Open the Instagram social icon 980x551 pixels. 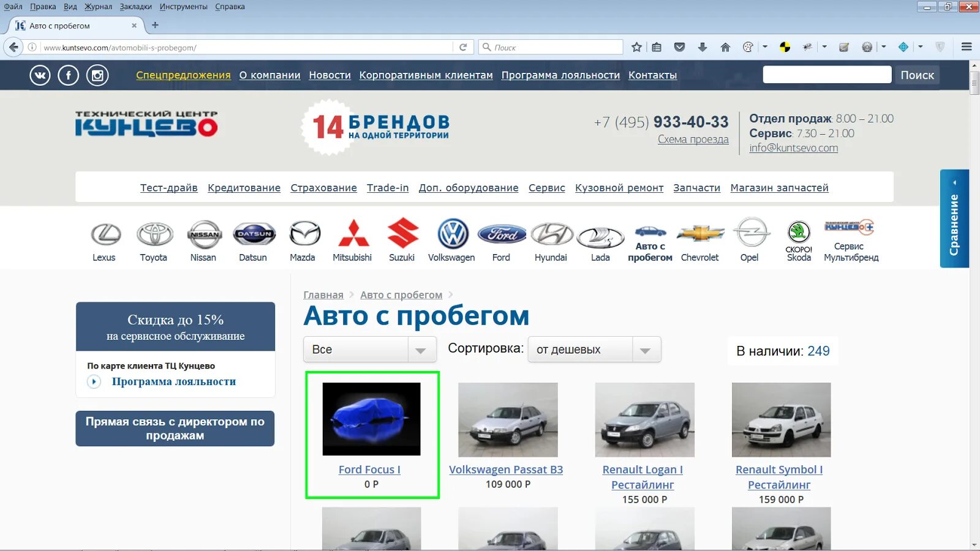pyautogui.click(x=97, y=75)
